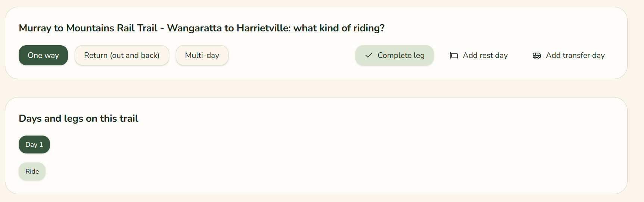
Task: Click the 'Add transfer day' label text
Action: [x=575, y=55]
